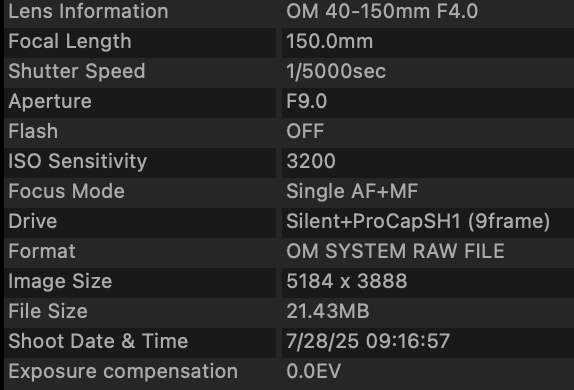Click the 3200 ISO value
Viewport: 574px width, 390px height.
(x=311, y=161)
